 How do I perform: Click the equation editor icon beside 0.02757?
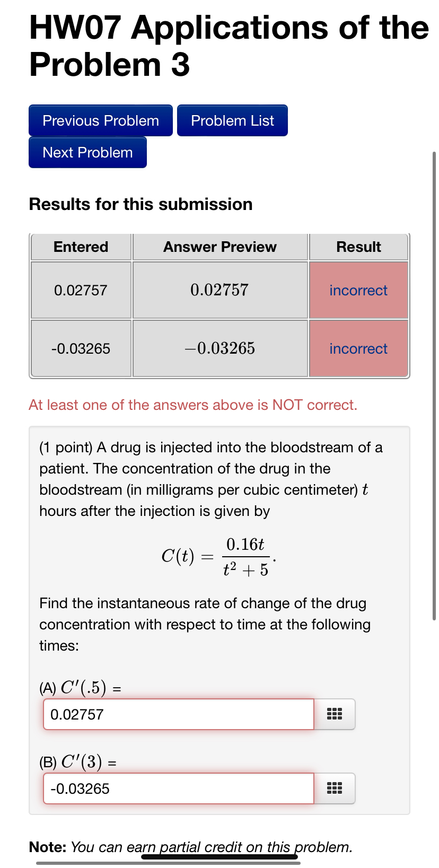335,714
